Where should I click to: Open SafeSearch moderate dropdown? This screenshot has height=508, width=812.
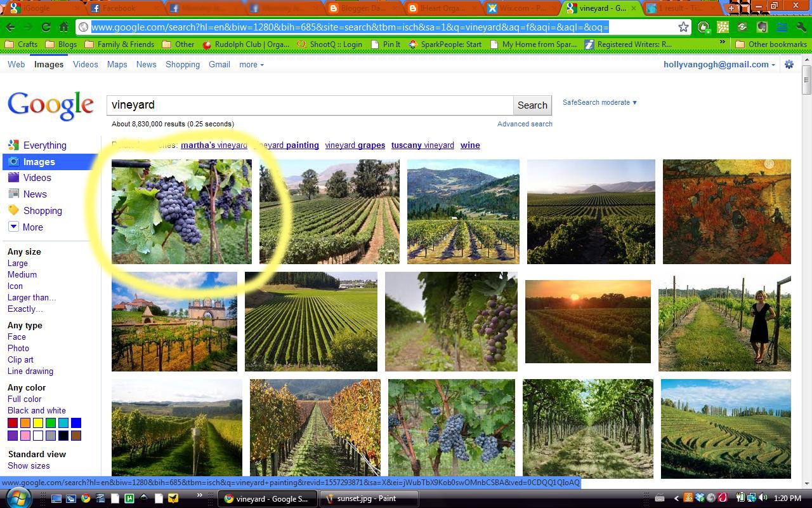599,102
